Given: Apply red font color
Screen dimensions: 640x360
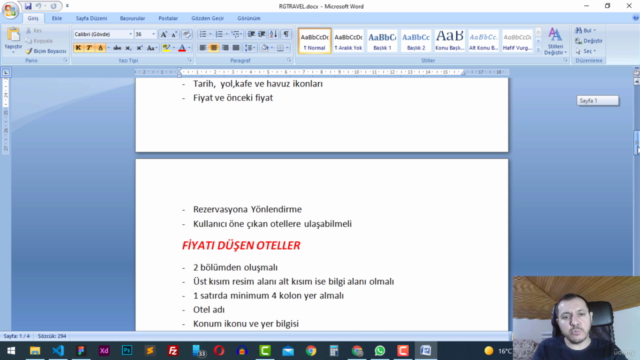Looking at the screenshot, I should coord(182,48).
